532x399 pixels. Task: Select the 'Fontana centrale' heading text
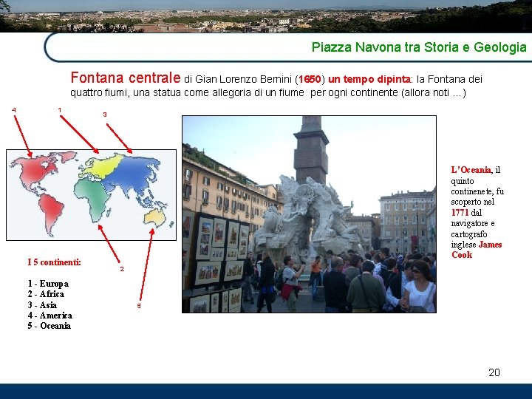point(126,78)
